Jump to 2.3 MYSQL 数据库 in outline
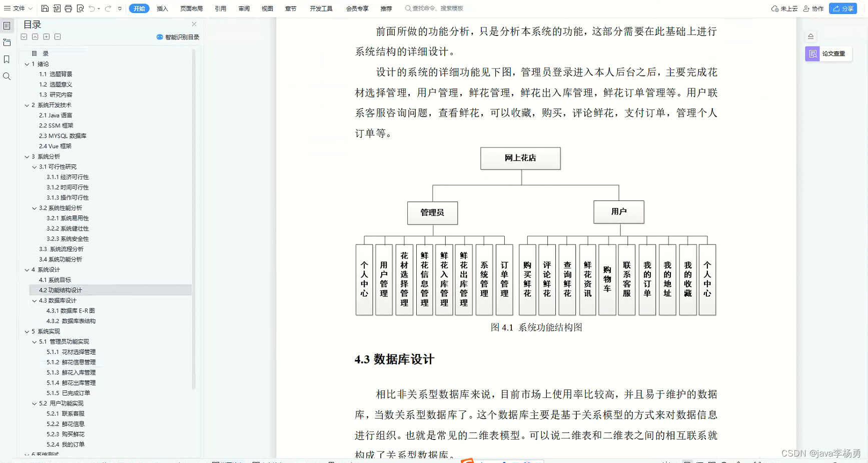This screenshot has height=463, width=868. 63,136
